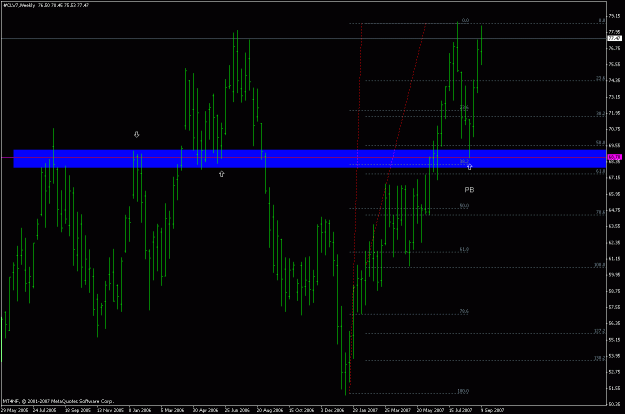The image size is (625, 414).
Task: Click the magenta price tag on the price axis
Action: pyautogui.click(x=614, y=157)
